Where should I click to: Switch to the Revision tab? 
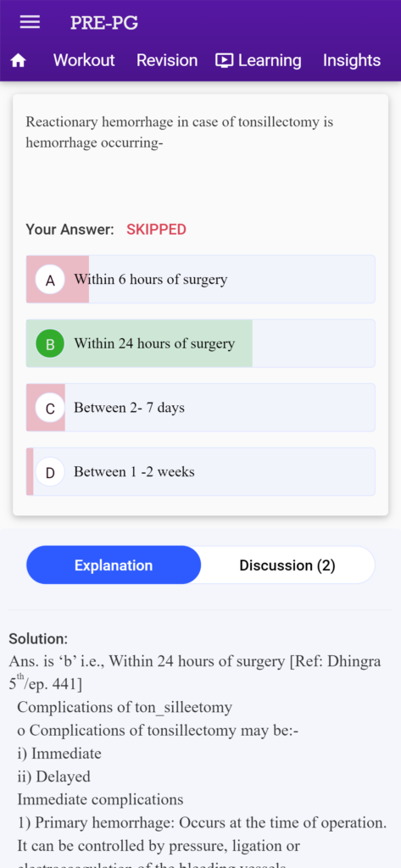pyautogui.click(x=167, y=60)
